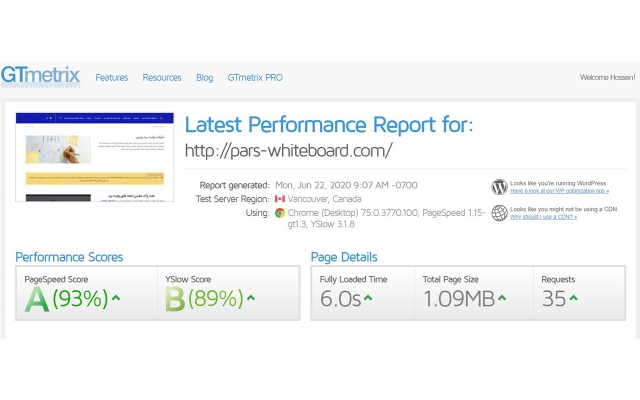The height and width of the screenshot is (400, 640).
Task: Click the up arrow beside 1.09MB page size
Action: (x=502, y=298)
